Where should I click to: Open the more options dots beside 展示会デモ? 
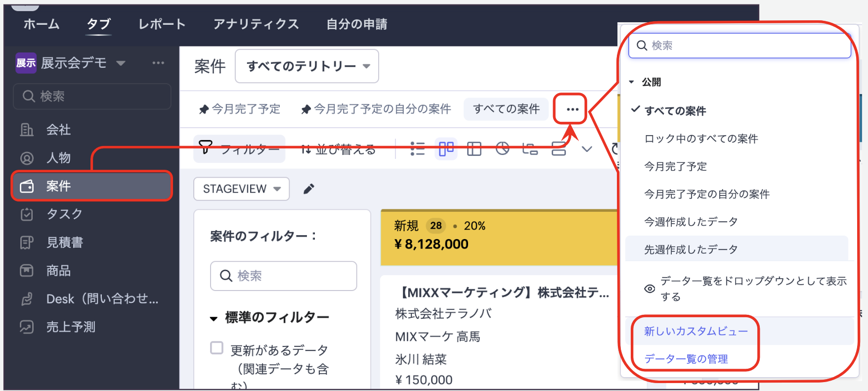[x=158, y=63]
